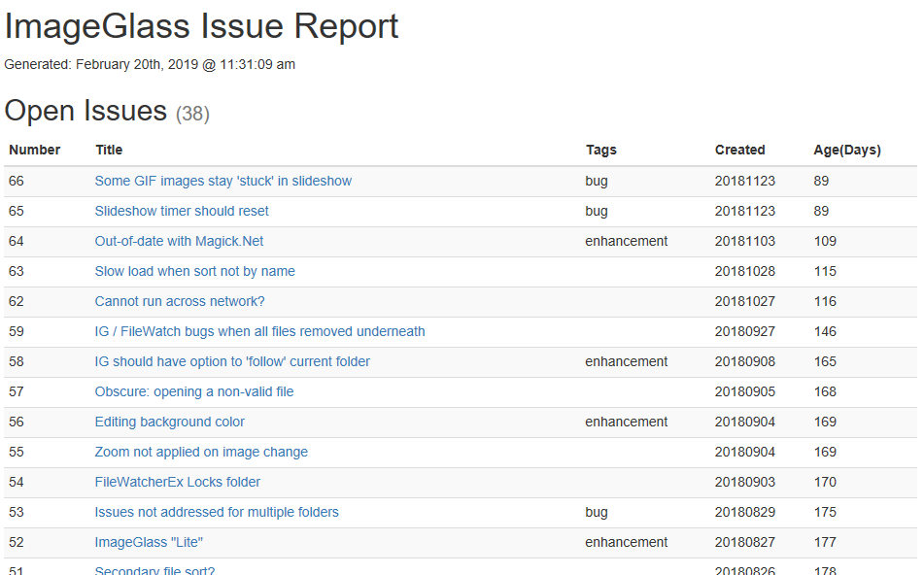Click age value 115
The width and height of the screenshot is (924, 575).
pos(825,271)
